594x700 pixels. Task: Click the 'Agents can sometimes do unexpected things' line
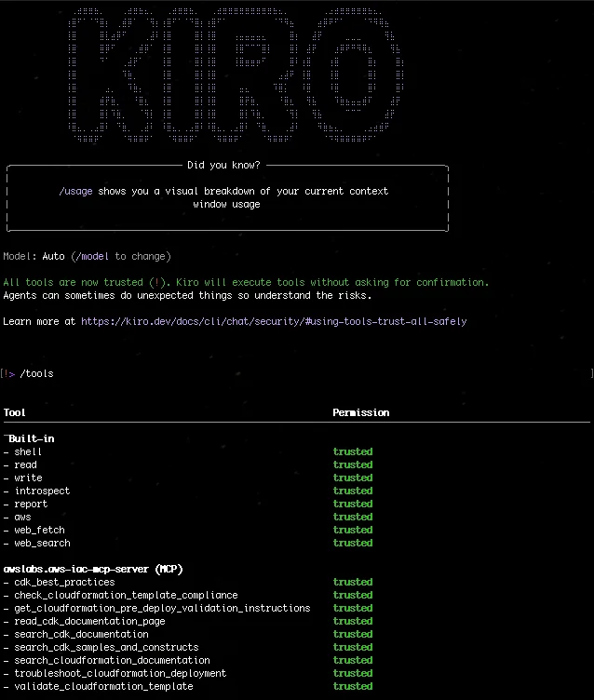(187, 295)
